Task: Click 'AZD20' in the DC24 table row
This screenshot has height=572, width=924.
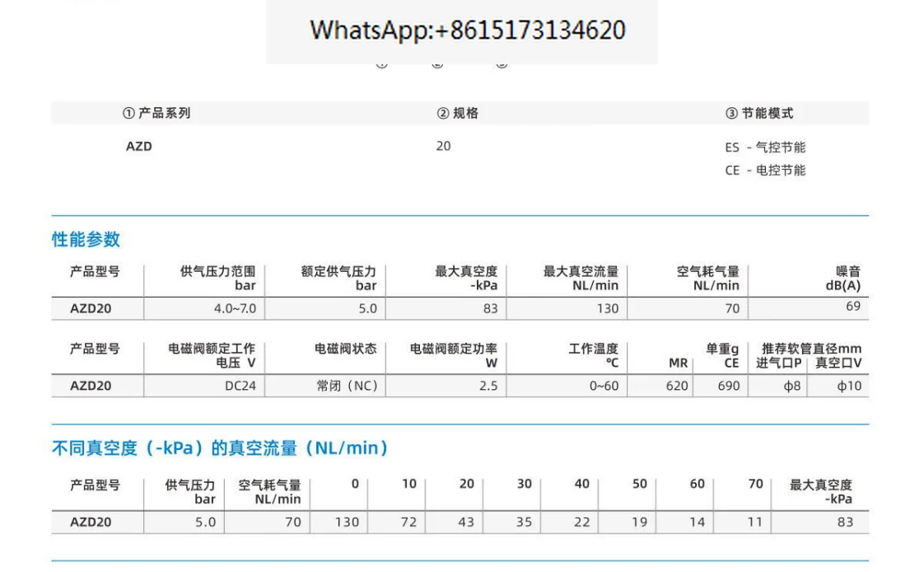Action: [91, 386]
